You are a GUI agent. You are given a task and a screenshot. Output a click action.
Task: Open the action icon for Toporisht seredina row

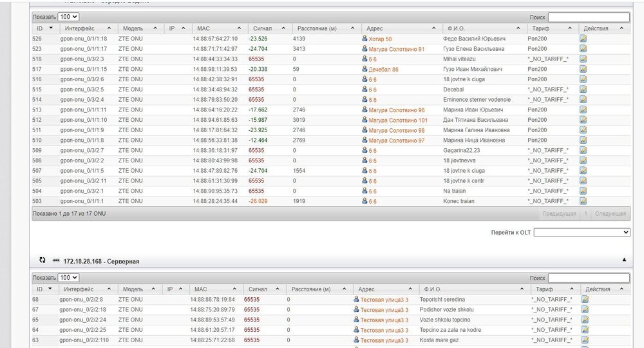point(585,299)
